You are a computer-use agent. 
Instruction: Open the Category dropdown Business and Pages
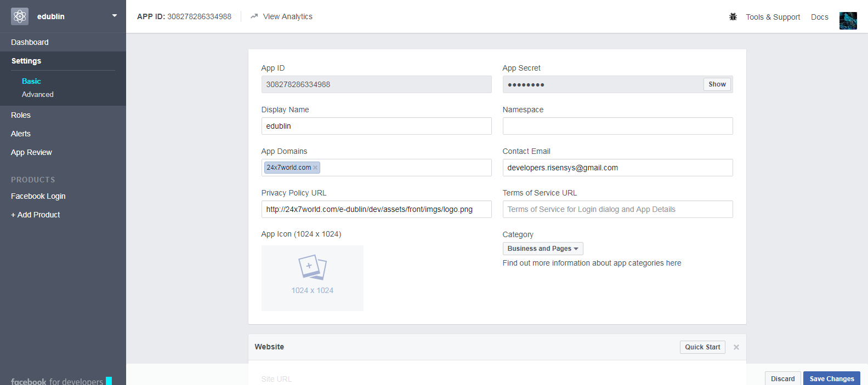click(x=543, y=249)
